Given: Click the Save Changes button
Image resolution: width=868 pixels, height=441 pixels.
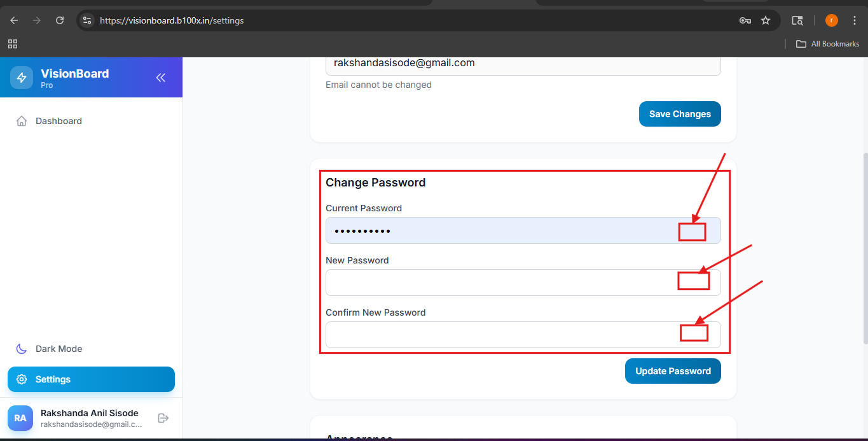Looking at the screenshot, I should (x=680, y=114).
